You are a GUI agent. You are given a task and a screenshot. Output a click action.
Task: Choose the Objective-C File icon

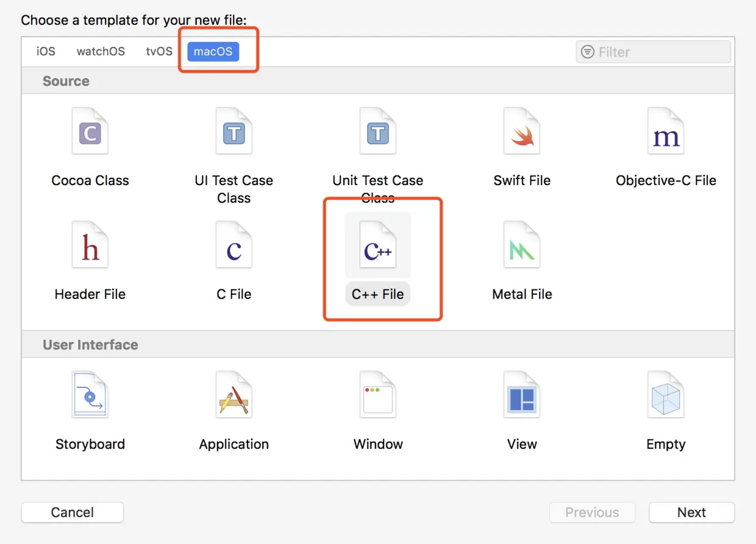[666, 131]
